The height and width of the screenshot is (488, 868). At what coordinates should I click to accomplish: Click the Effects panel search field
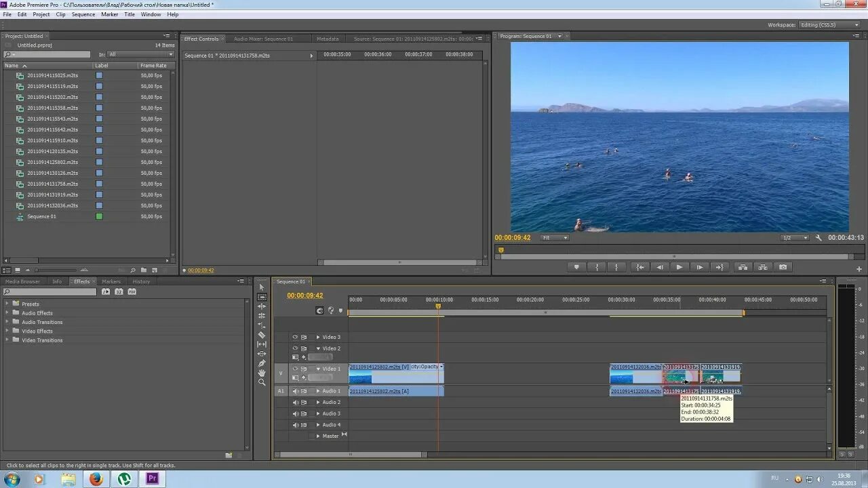point(50,291)
